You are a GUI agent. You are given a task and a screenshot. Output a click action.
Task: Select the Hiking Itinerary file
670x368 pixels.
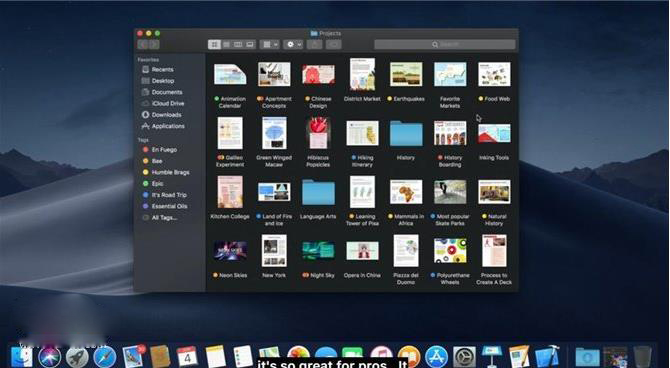(362, 133)
